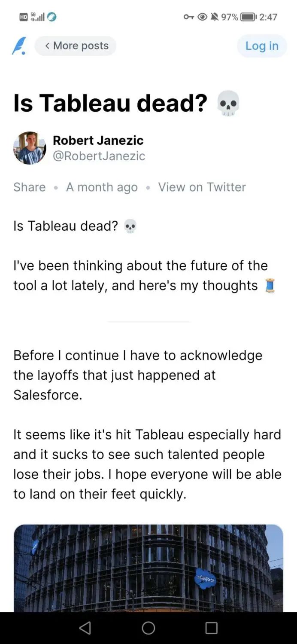Tap the VPN key status icon
This screenshot has width=297, height=644.
click(x=188, y=17)
